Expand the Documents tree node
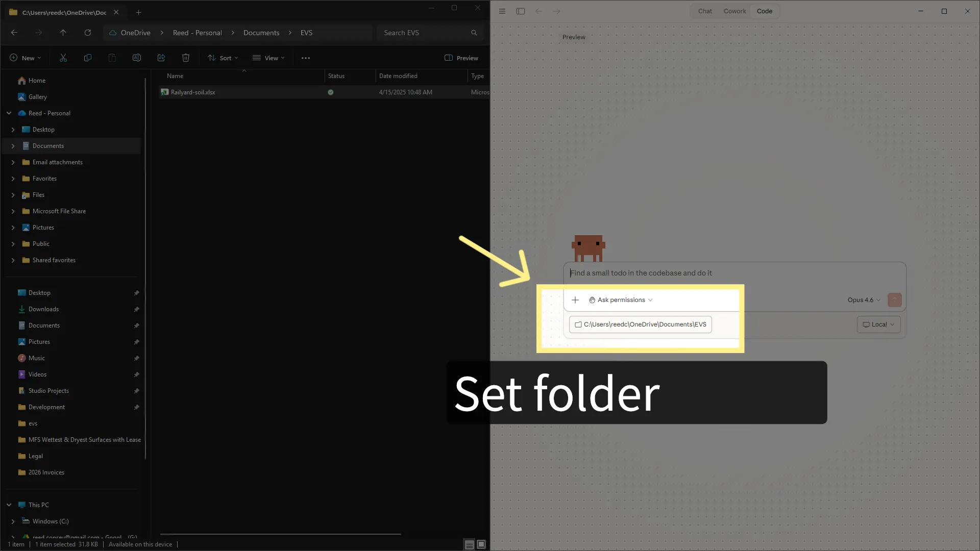The height and width of the screenshot is (551, 980). (x=13, y=146)
